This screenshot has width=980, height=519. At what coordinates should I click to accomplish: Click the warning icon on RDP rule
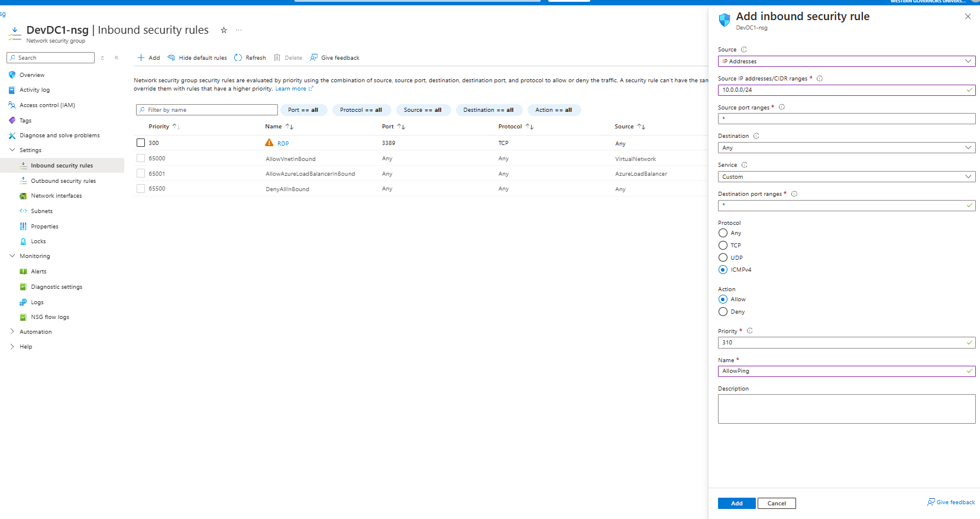coord(269,143)
